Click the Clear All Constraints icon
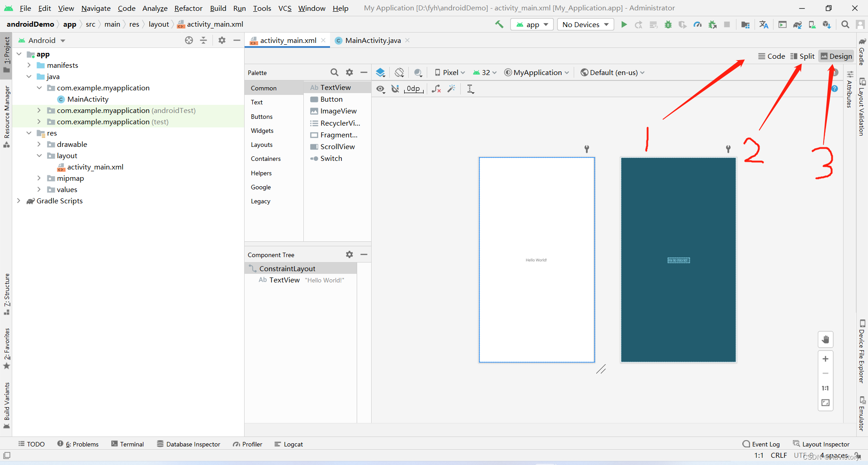Image resolution: width=868 pixels, height=465 pixels. coord(436,89)
